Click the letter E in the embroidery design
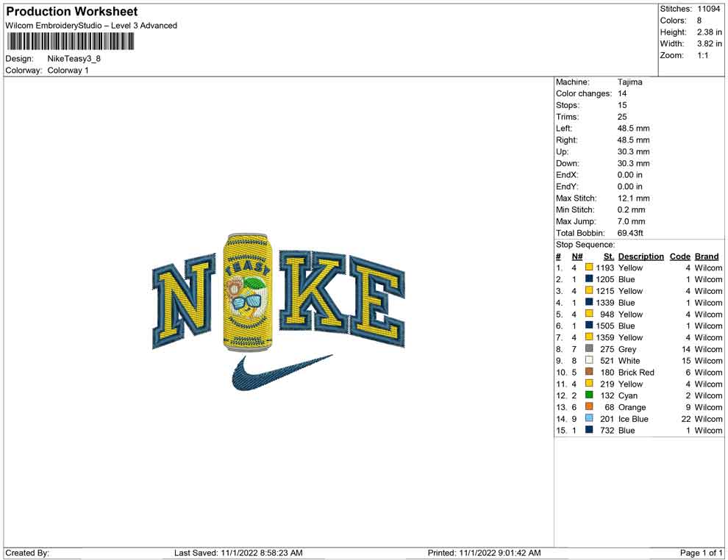 click(x=377, y=301)
